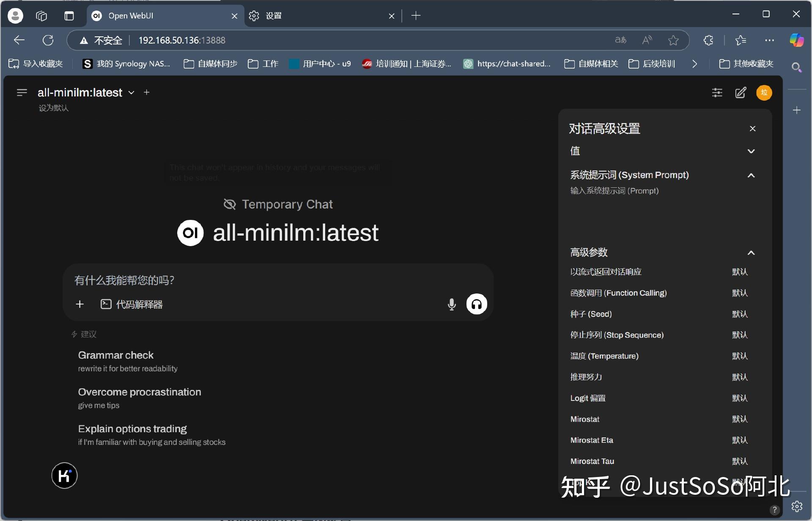This screenshot has width=812, height=521.
Task: Toggle Temperature setting from 默认
Action: (x=740, y=356)
